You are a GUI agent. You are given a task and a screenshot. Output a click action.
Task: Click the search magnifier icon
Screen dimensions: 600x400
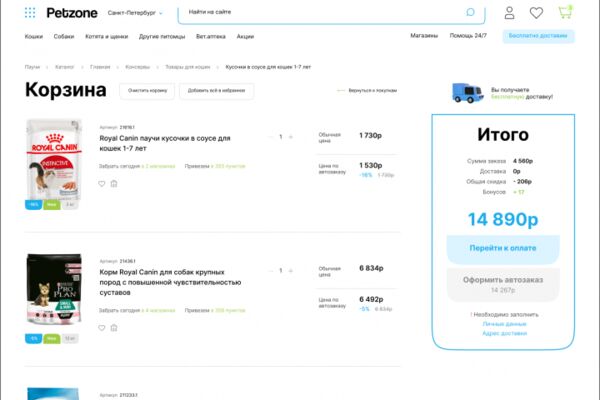(x=470, y=12)
